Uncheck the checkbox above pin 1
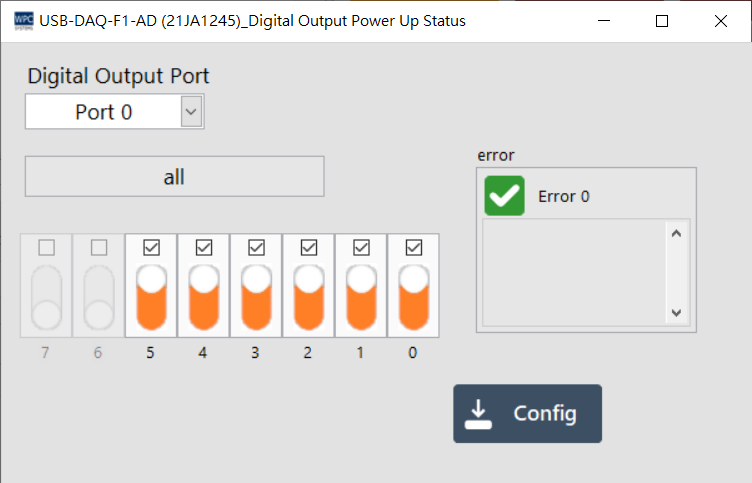The image size is (752, 483). pyautogui.click(x=361, y=247)
